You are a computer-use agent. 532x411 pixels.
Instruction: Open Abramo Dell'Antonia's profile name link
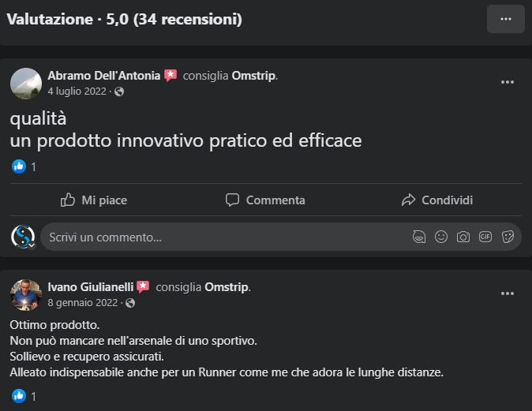[104, 76]
